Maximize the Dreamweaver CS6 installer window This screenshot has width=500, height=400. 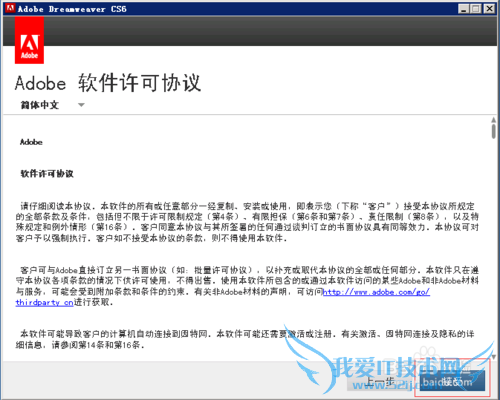click(x=476, y=9)
